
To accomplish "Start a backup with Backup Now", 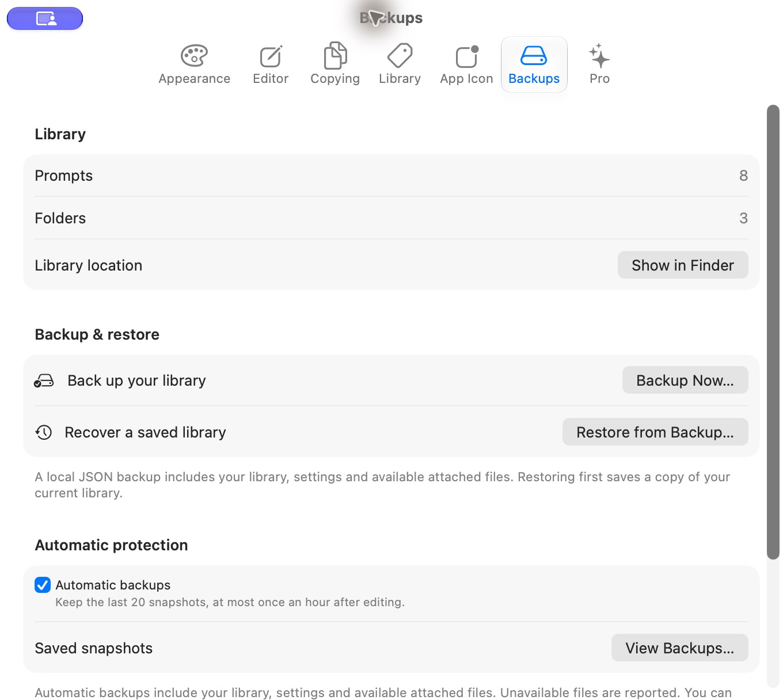I will pos(685,380).
